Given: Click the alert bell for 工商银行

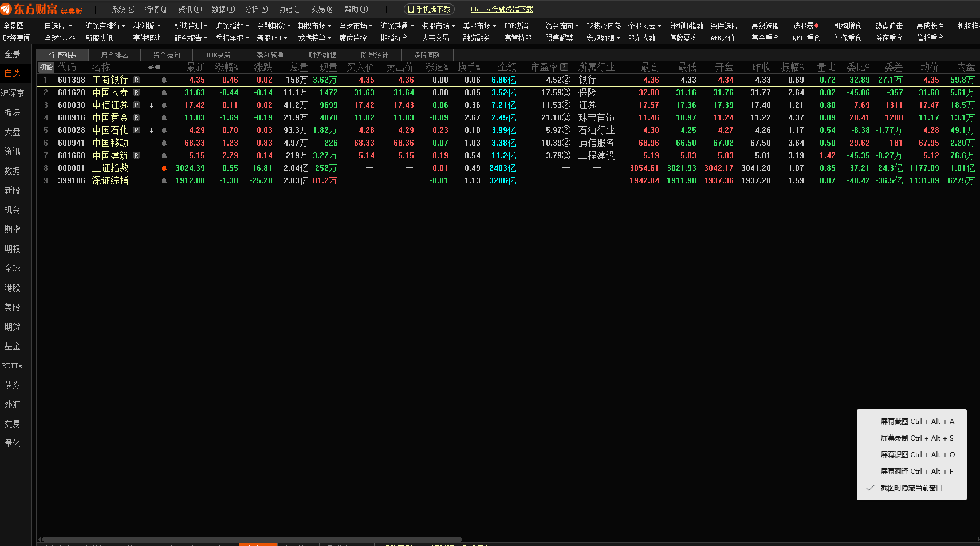Looking at the screenshot, I should click(x=164, y=80).
